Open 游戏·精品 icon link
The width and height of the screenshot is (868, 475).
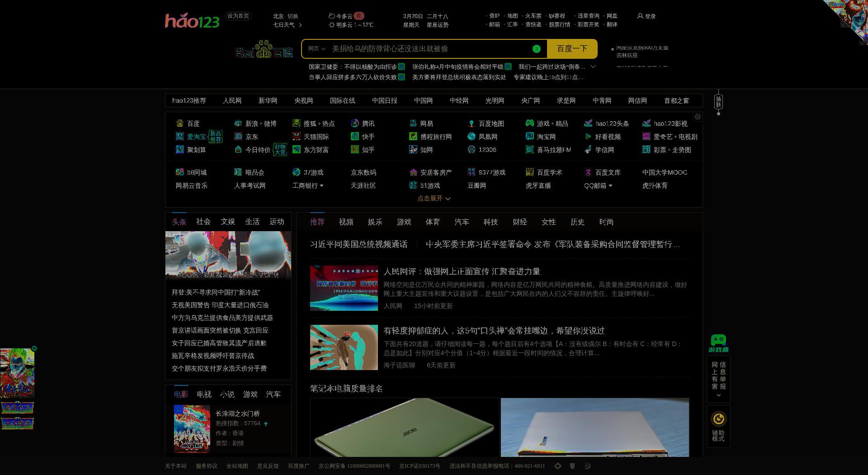529,123
